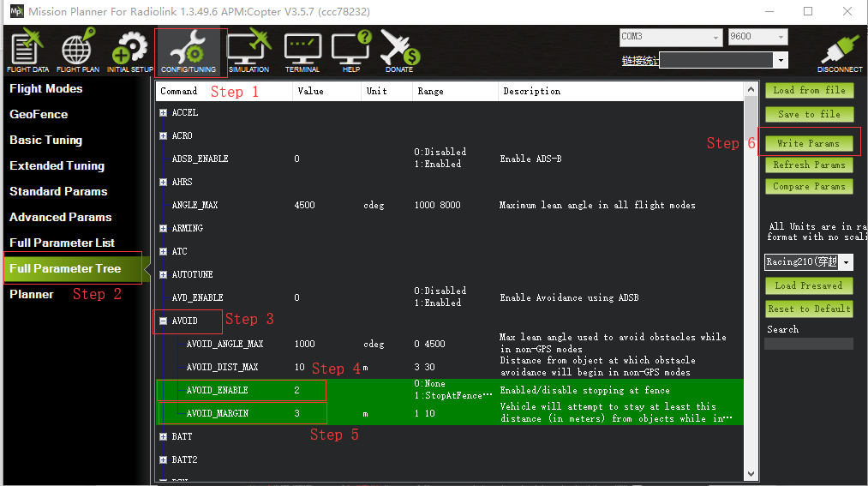Click the Search input field

tap(808, 344)
